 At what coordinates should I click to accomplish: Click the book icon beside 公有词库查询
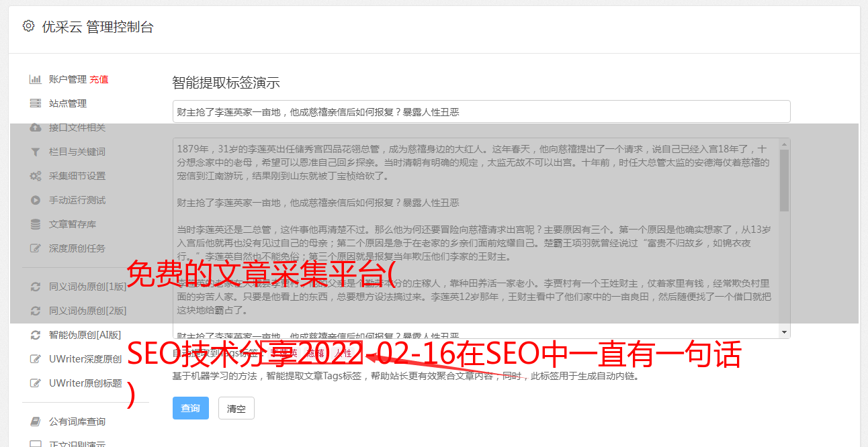tap(36, 421)
